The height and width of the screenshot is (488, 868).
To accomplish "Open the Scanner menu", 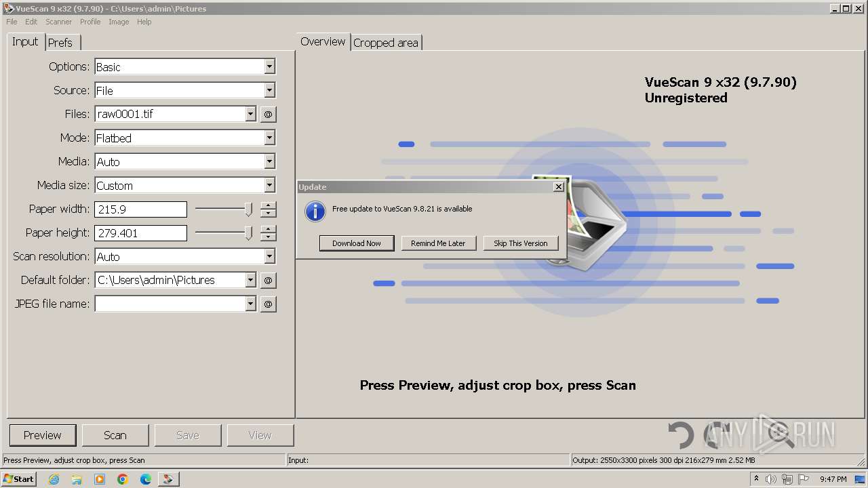I will coord(59,22).
